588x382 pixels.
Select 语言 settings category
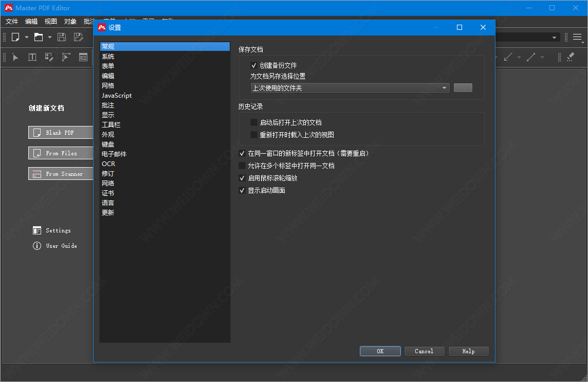pyautogui.click(x=165, y=203)
